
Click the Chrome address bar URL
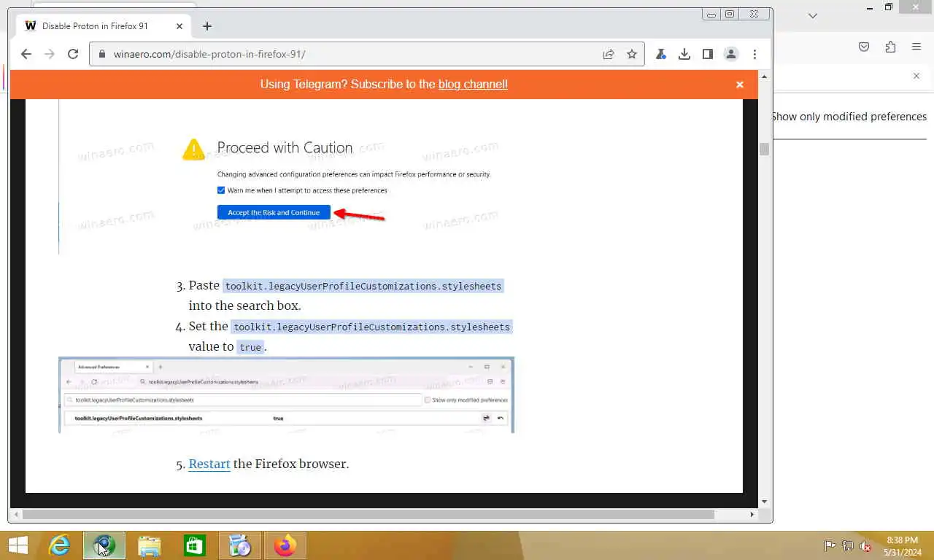(x=209, y=54)
